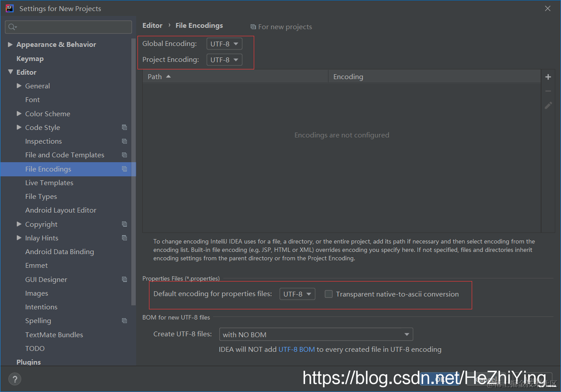Click project-level icon next to Inspections
561x392 pixels.
point(124,141)
